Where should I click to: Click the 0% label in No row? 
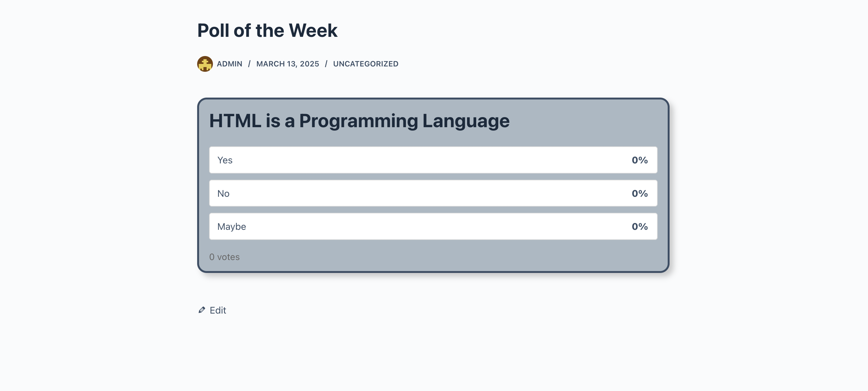pos(640,193)
